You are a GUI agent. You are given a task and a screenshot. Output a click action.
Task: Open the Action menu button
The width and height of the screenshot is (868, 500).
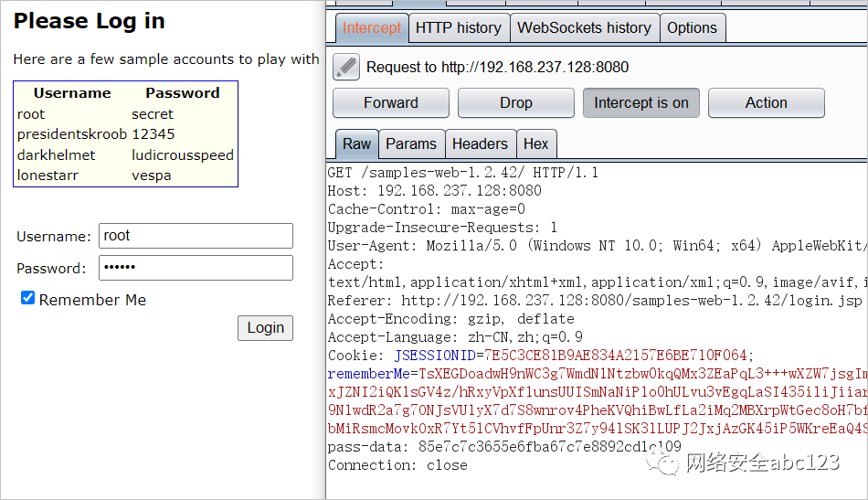pyautogui.click(x=767, y=103)
